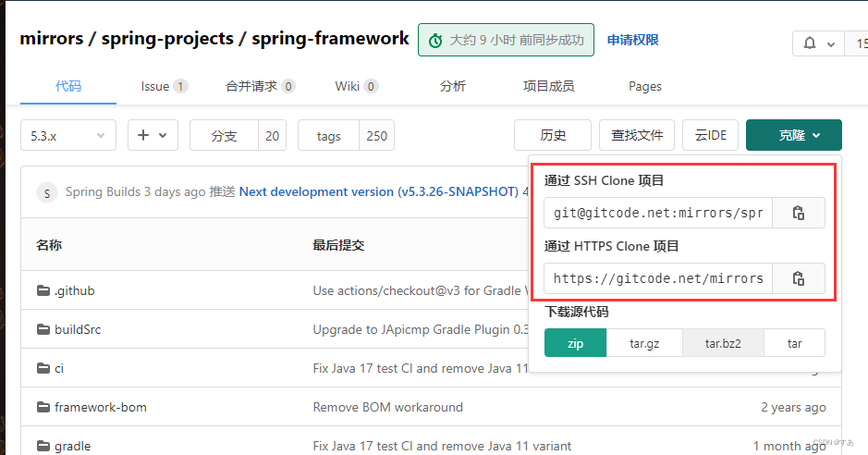Screen dimensions: 868x455
Task: Click the 2 years ago timestamp
Action: tap(793, 407)
